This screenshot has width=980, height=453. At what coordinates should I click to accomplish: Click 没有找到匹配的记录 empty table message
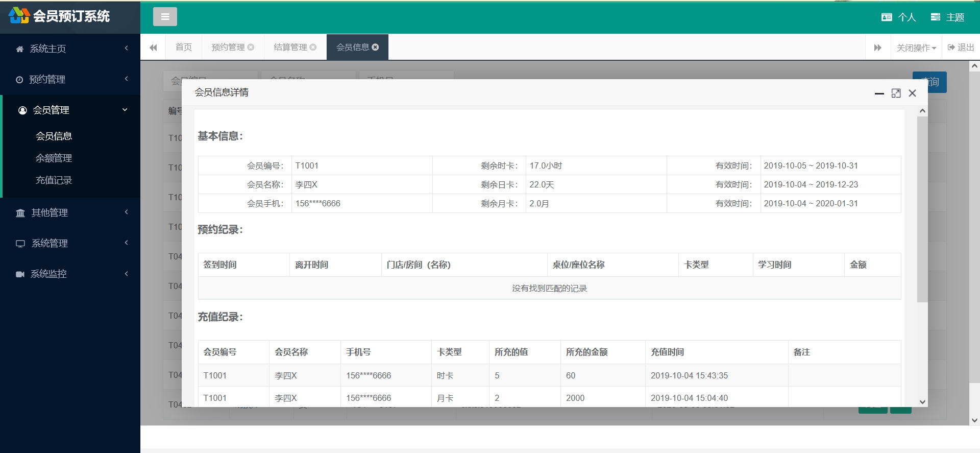click(549, 288)
